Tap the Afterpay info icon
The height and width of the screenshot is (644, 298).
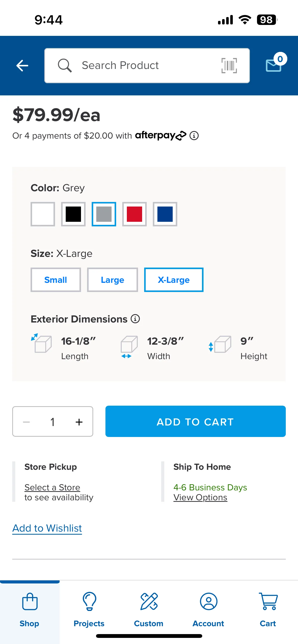tap(194, 136)
